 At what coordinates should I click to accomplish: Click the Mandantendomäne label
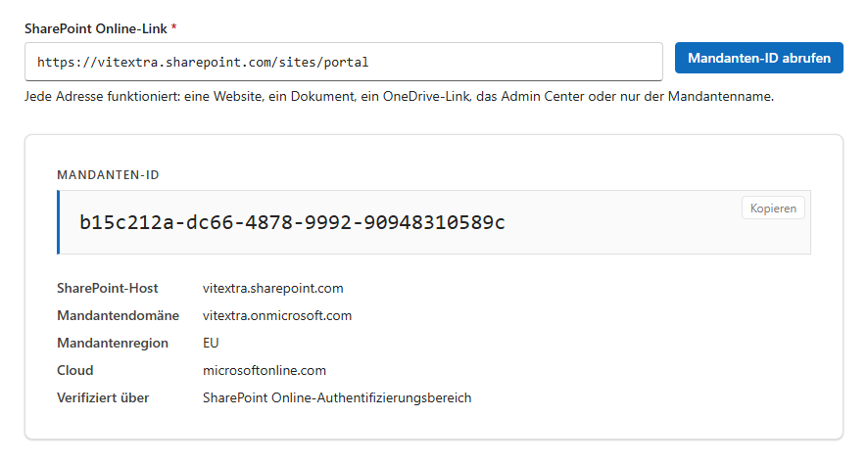tap(118, 316)
